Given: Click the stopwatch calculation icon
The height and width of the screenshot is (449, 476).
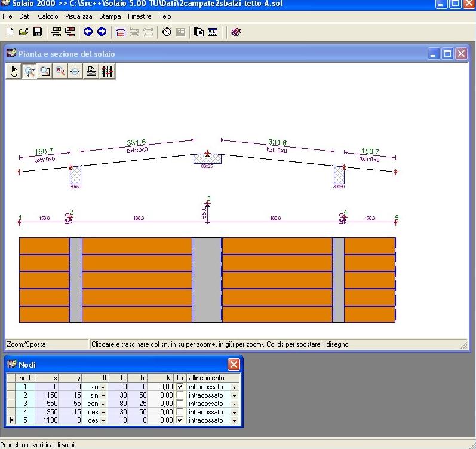Looking at the screenshot, I should point(167,32).
